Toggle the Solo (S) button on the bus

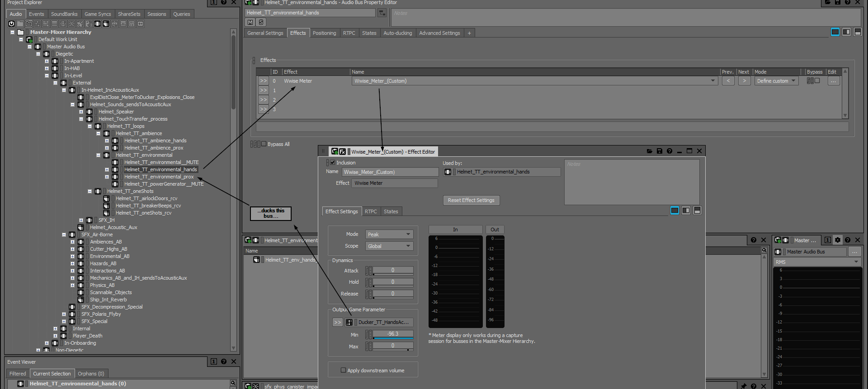click(261, 22)
